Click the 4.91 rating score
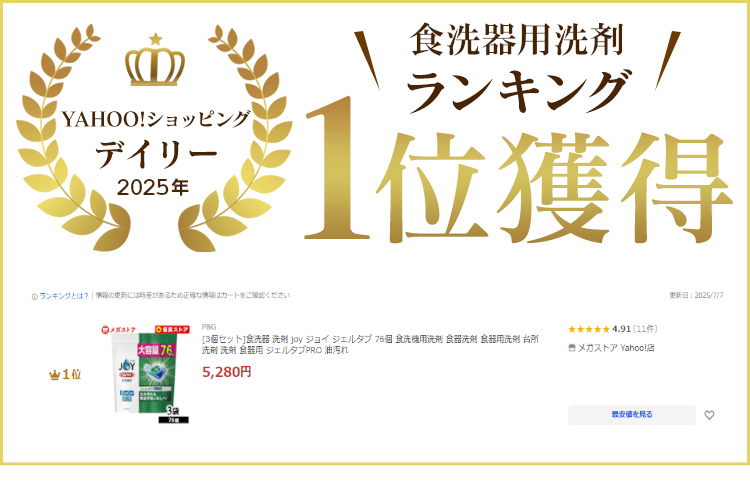This screenshot has height=488, width=750. click(621, 329)
